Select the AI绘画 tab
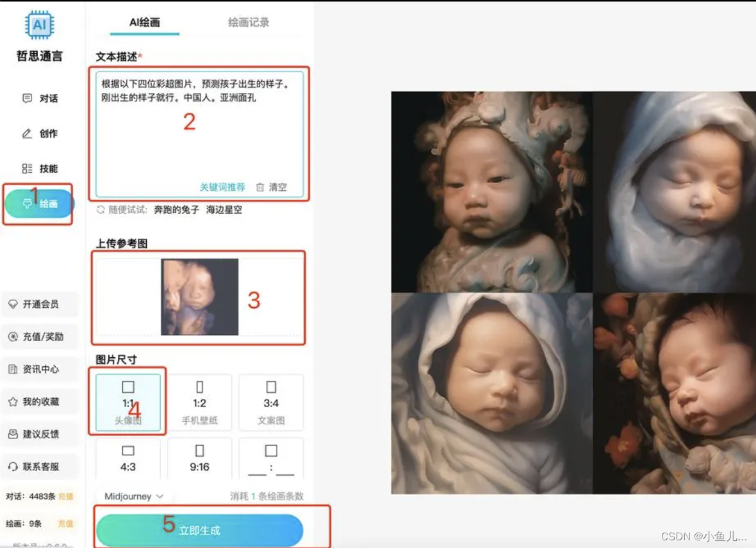 tap(144, 21)
